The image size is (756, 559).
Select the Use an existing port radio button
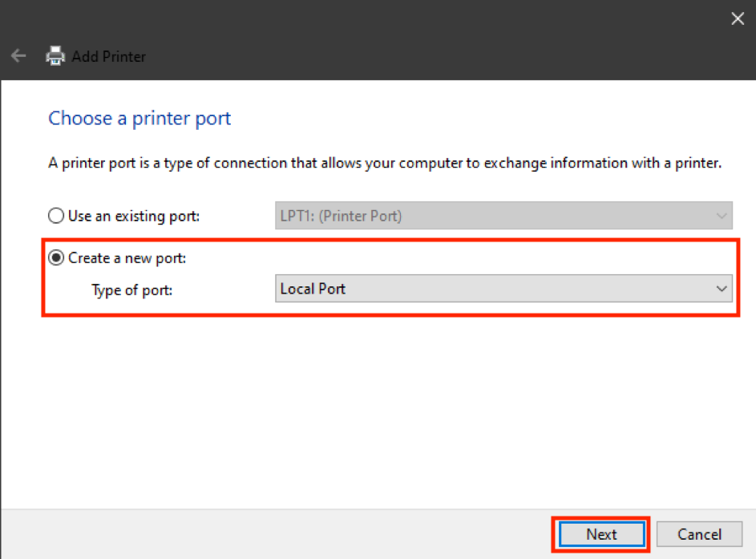point(56,216)
